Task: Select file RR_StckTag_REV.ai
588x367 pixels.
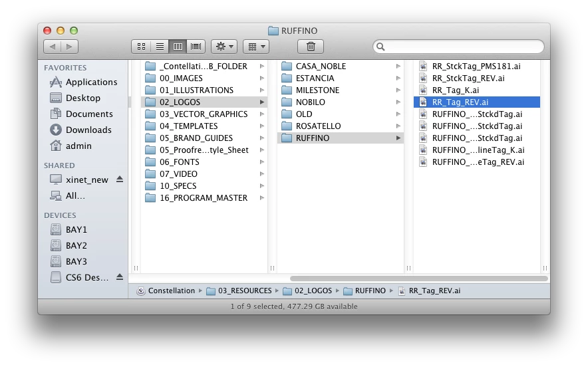Action: coord(477,78)
